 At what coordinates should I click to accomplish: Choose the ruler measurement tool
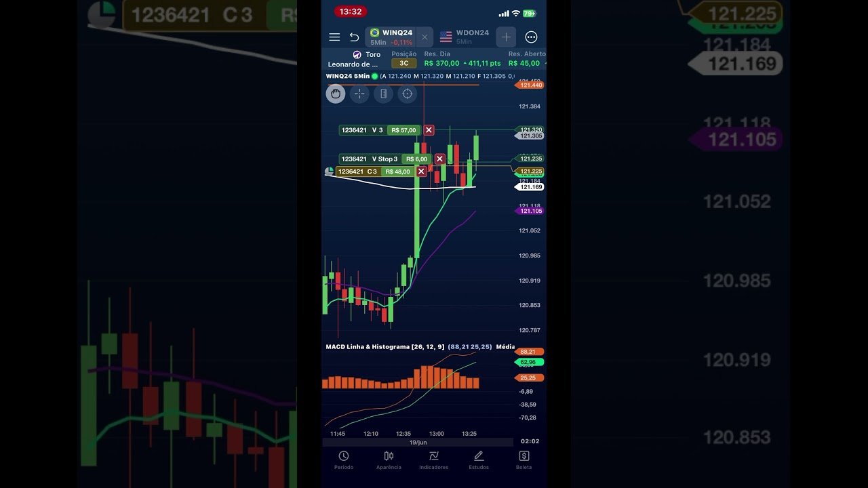pyautogui.click(x=383, y=94)
